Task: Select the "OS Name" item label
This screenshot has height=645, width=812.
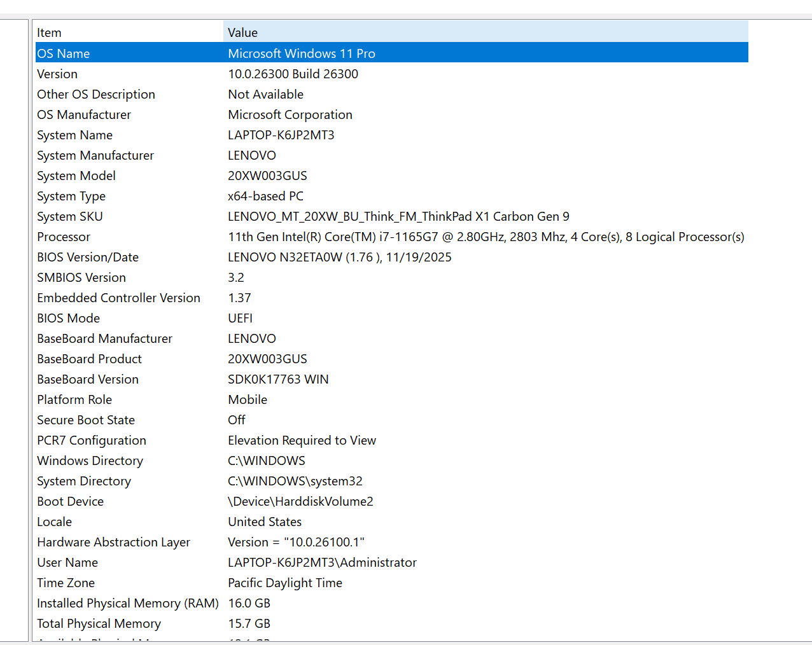Action: click(x=63, y=53)
